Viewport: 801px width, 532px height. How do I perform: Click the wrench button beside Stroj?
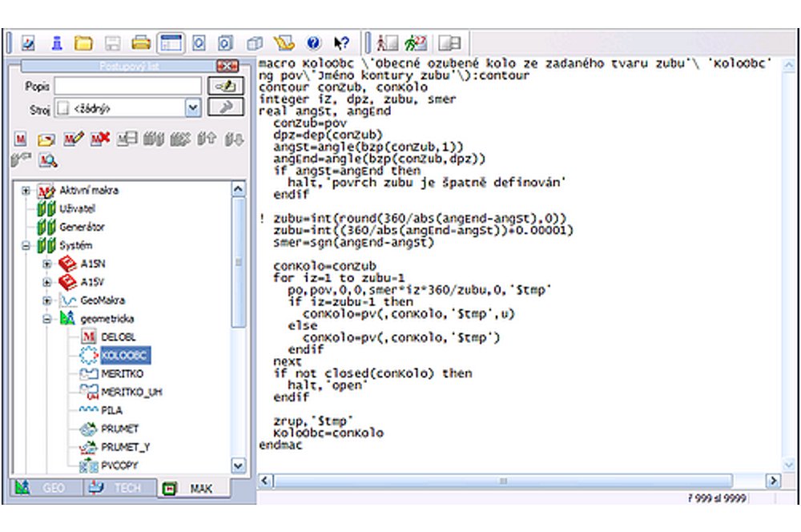click(x=225, y=107)
